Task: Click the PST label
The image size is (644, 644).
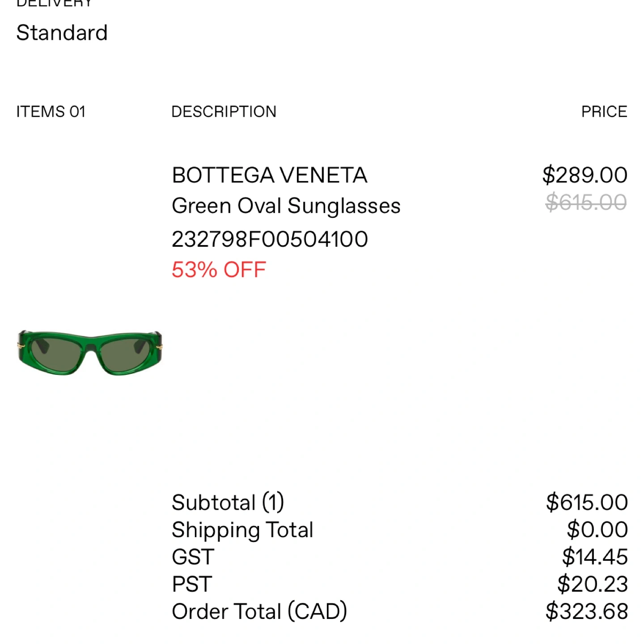Action: click(x=192, y=585)
